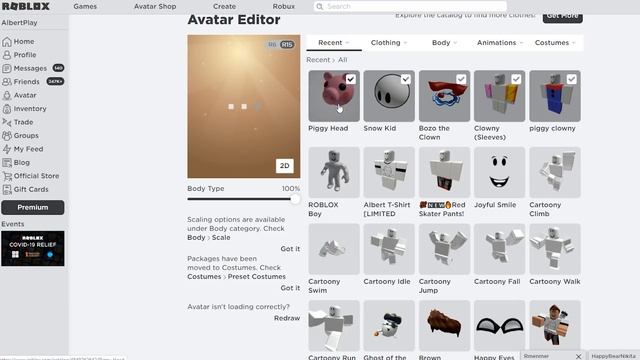Open the Gift Cards sidebar icon
640x360 pixels.
click(x=7, y=190)
